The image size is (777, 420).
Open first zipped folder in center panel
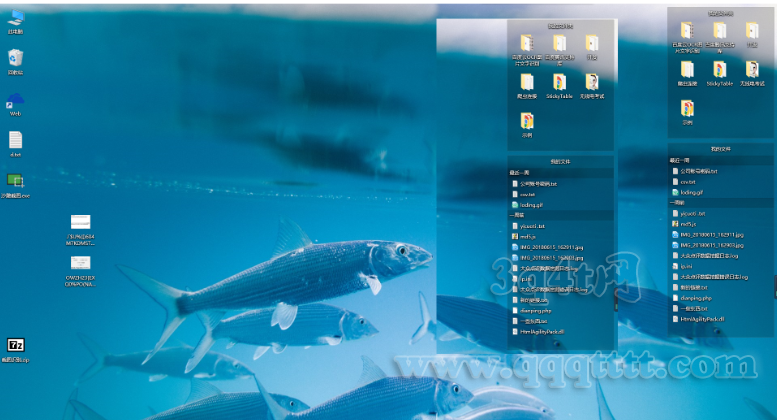coord(526,50)
